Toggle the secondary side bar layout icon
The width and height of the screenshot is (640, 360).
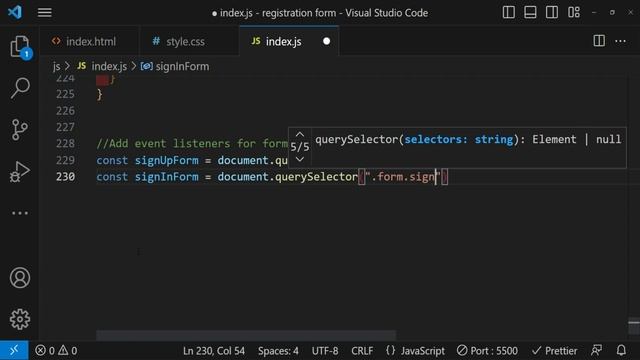[552, 12]
